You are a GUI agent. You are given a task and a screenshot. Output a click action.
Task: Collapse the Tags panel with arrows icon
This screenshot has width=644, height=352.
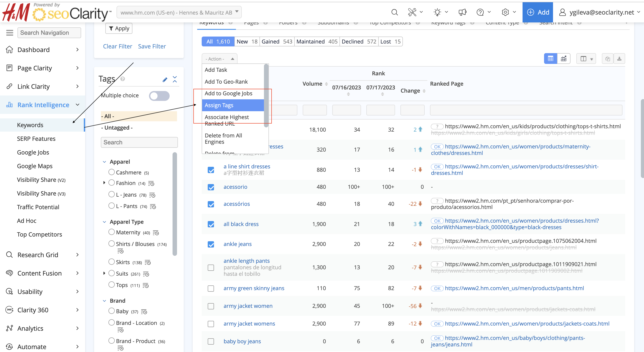175,79
